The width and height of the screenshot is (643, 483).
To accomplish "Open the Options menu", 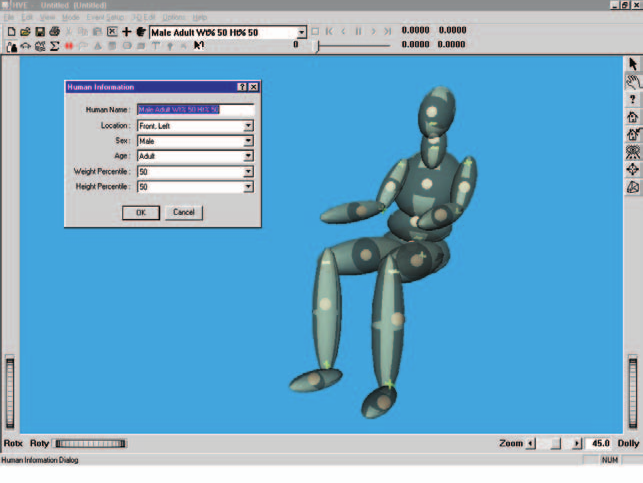I will [174, 17].
